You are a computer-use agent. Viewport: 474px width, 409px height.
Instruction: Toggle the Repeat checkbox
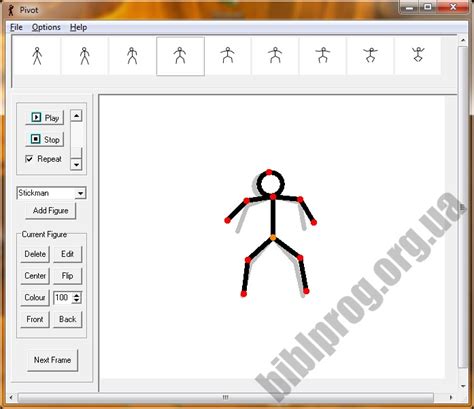coord(29,159)
